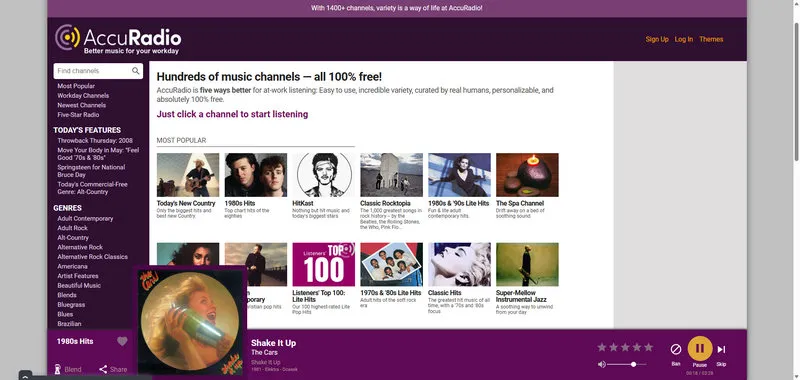Select Beautiful Music genre
800x380 pixels.
[79, 286]
